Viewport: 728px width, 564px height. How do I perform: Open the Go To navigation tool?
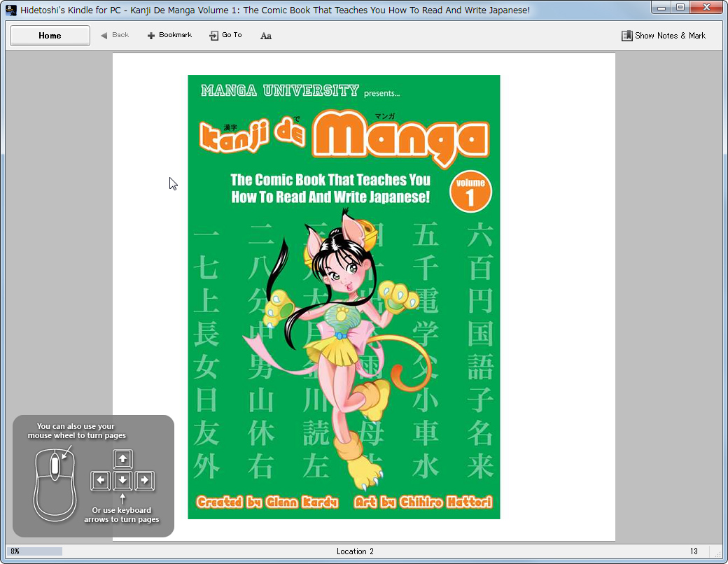(x=225, y=34)
